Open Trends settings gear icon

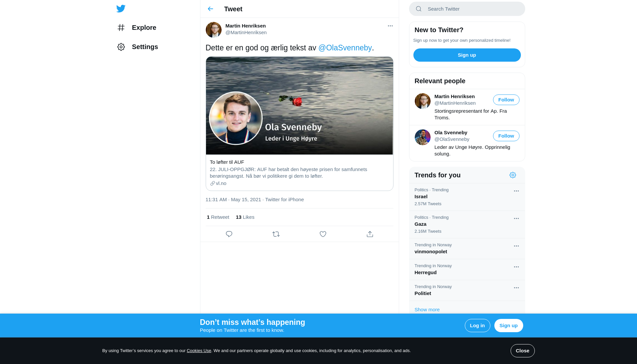pyautogui.click(x=513, y=175)
